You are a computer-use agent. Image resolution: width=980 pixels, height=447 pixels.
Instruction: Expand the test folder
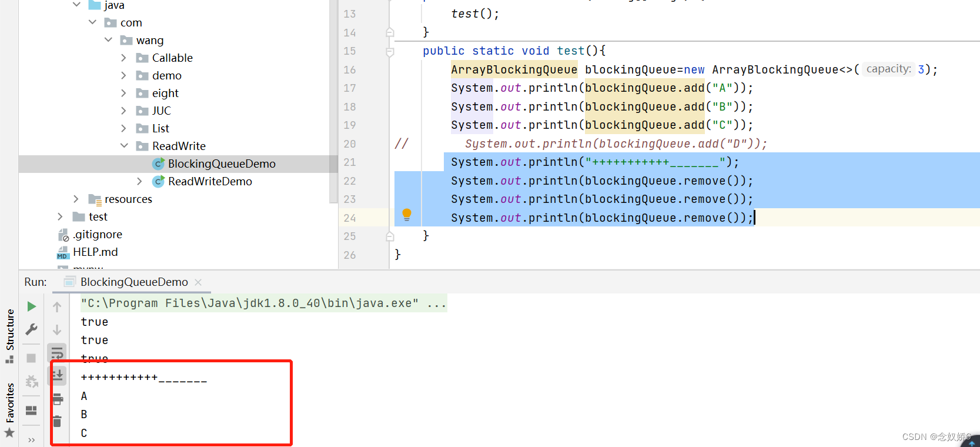pos(60,216)
